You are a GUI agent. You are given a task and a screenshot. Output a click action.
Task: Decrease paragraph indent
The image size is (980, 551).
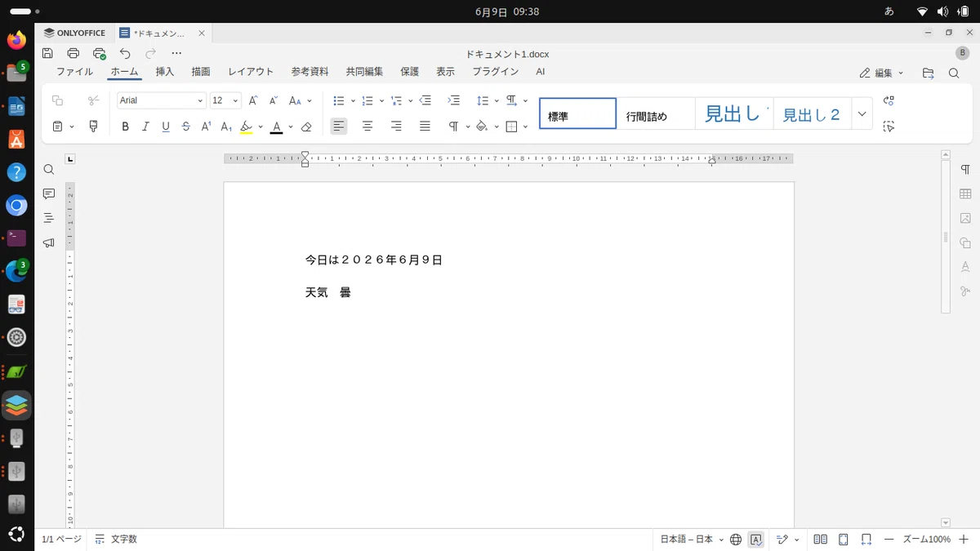click(425, 100)
